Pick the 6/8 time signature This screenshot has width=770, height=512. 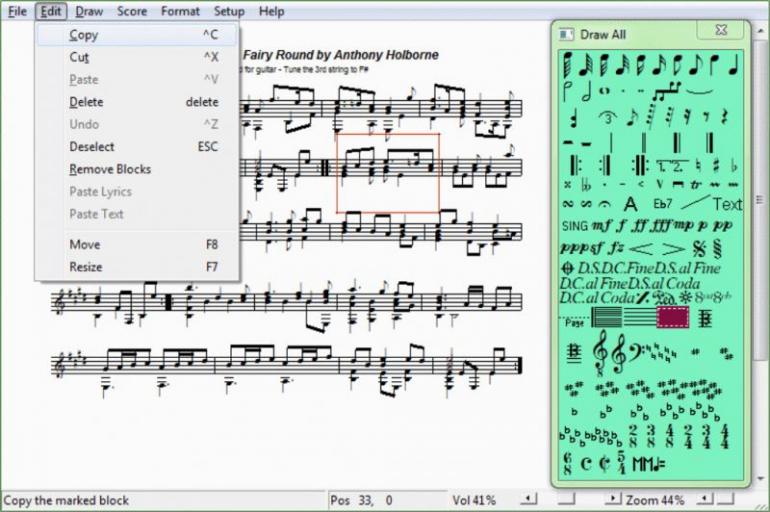pyautogui.click(x=567, y=463)
